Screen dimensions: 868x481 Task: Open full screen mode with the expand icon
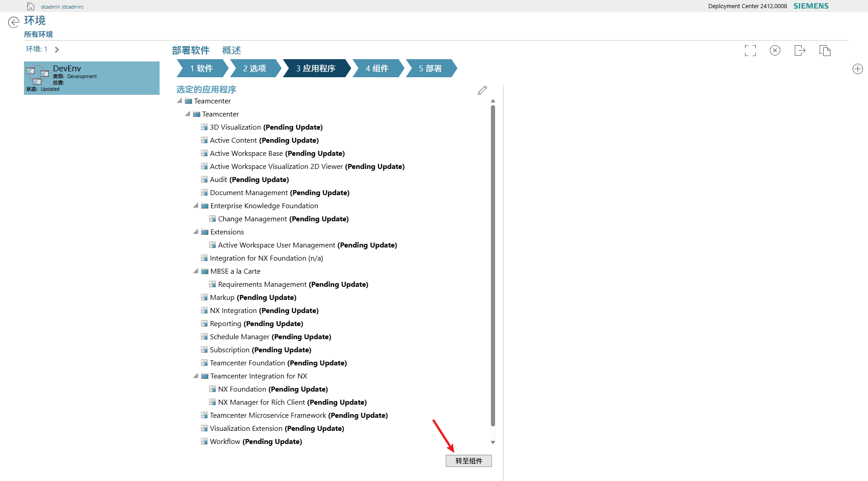click(750, 50)
